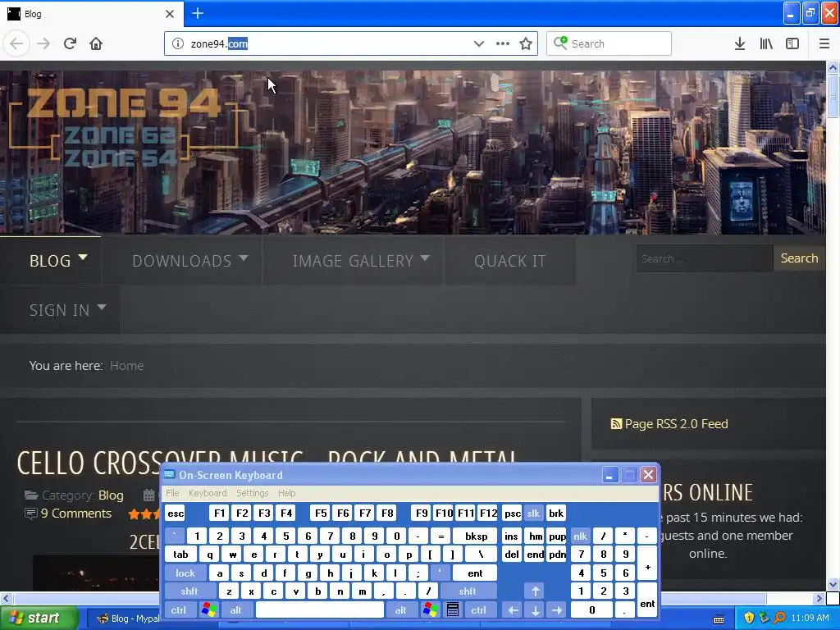
Task: Reload the page with the refresh icon
Action: (x=71, y=43)
